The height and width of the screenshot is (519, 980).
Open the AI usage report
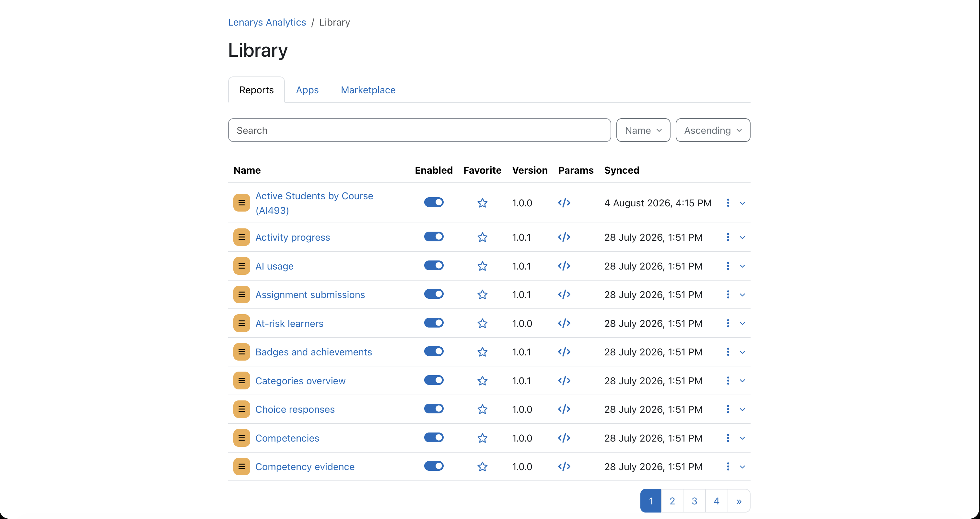(274, 266)
